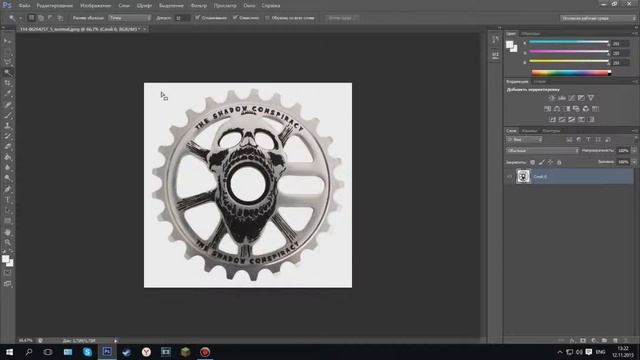Viewport: 640px width, 360px height.
Task: Enable Sample All Layers checkbox
Action: pyautogui.click(x=267, y=18)
